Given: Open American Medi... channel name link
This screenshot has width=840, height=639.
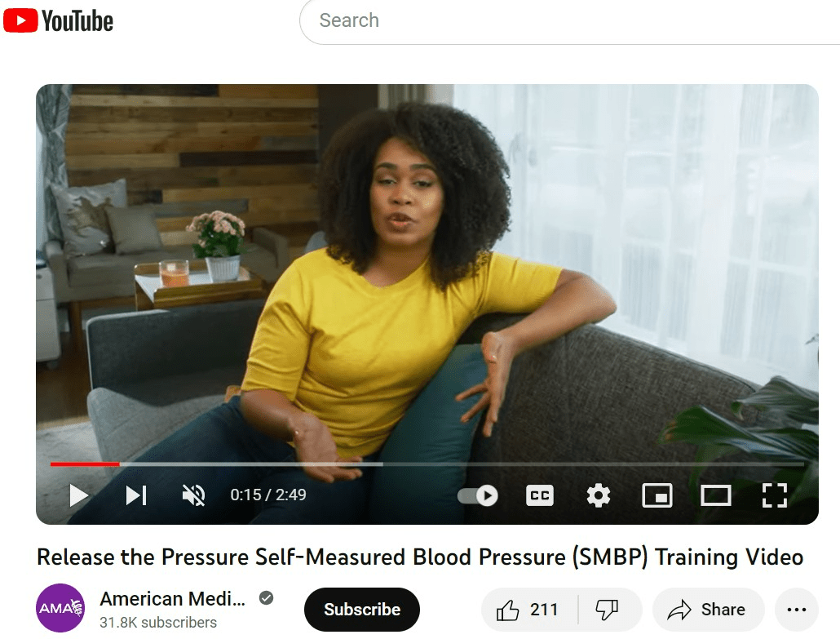Looking at the screenshot, I should tap(173, 598).
